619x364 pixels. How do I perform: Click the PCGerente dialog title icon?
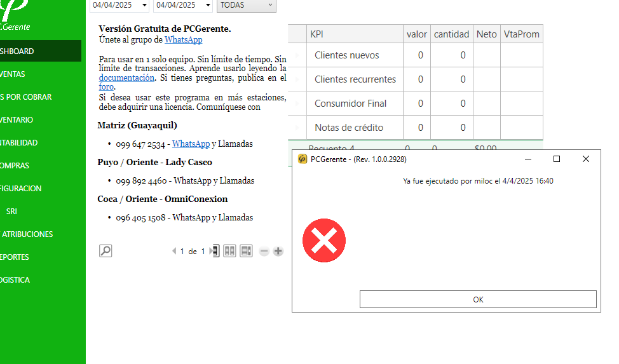303,159
